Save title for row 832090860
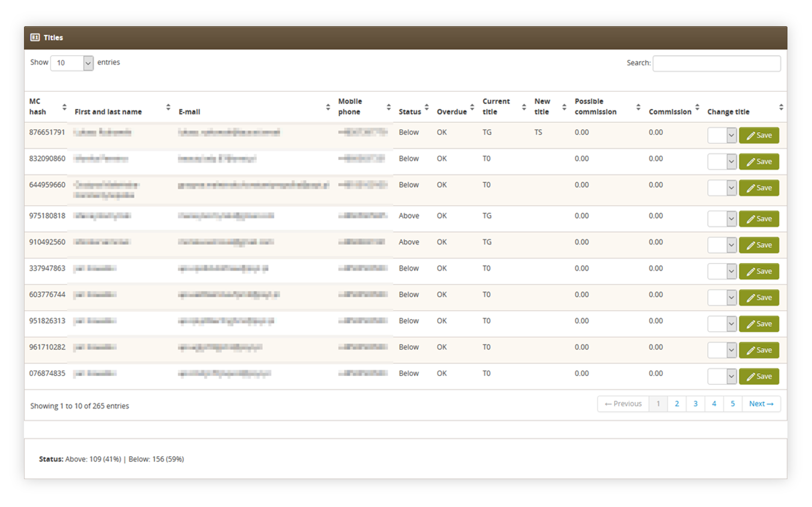The height and width of the screenshot is (507, 812). 759,162
